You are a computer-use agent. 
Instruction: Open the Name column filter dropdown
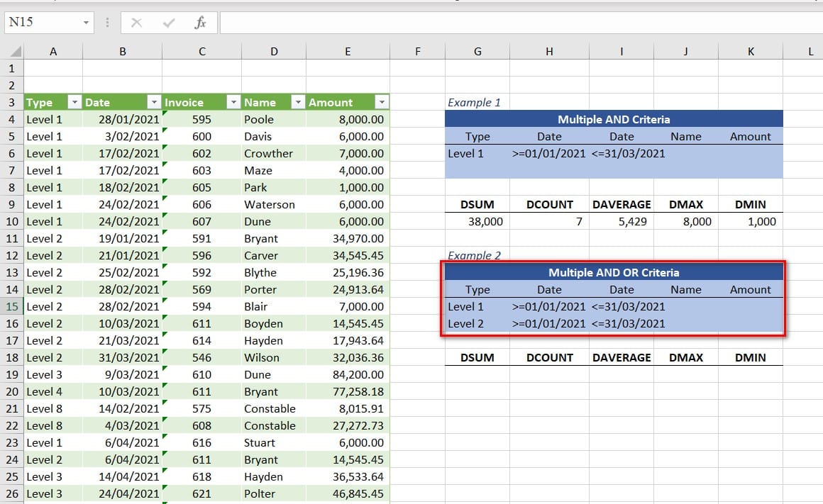tap(298, 102)
